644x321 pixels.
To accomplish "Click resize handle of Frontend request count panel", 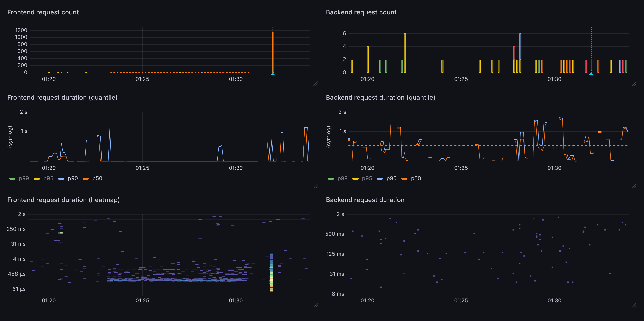I will coord(316,84).
